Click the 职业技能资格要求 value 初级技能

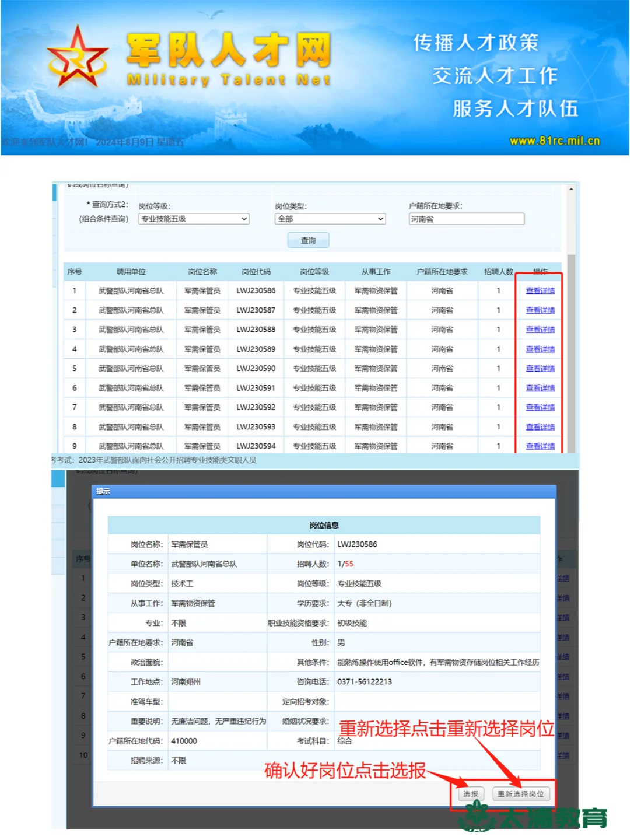tap(352, 623)
